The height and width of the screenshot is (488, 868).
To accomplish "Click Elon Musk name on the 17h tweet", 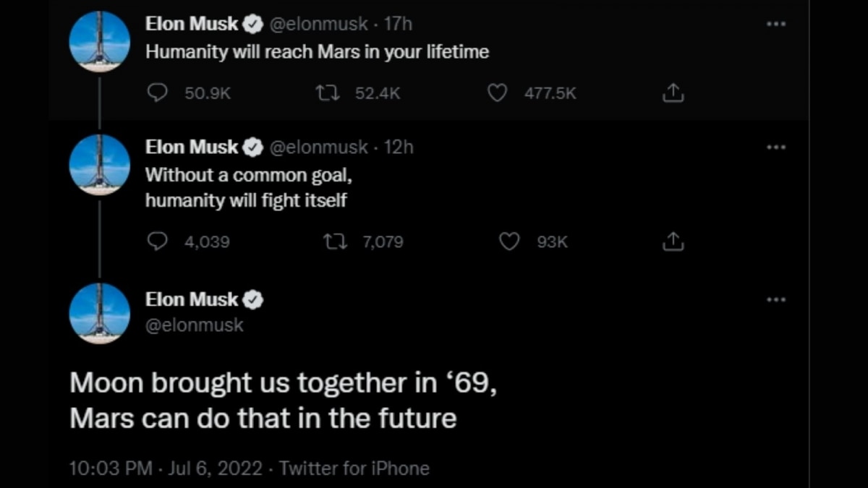I will (x=191, y=24).
